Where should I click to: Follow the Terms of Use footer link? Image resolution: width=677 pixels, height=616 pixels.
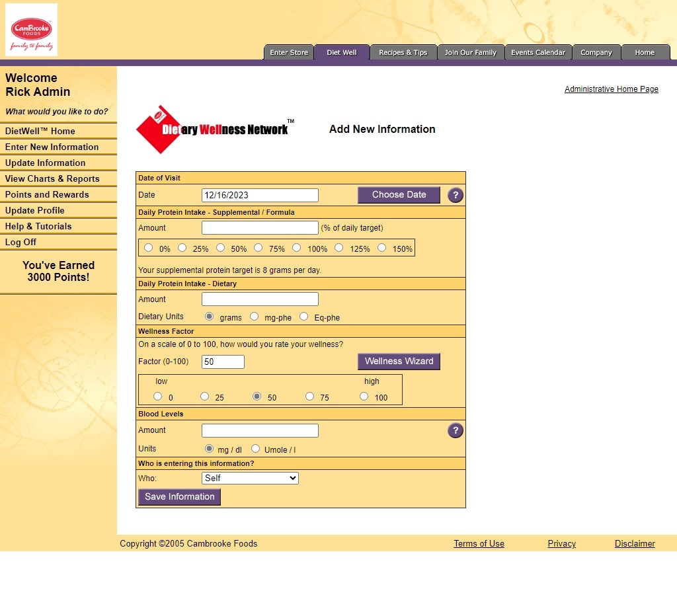pos(479,544)
